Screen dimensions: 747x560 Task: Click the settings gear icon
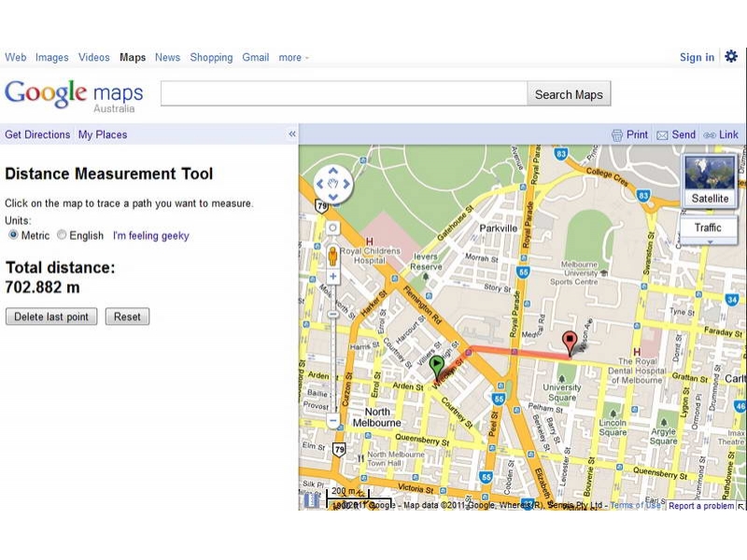click(x=731, y=57)
